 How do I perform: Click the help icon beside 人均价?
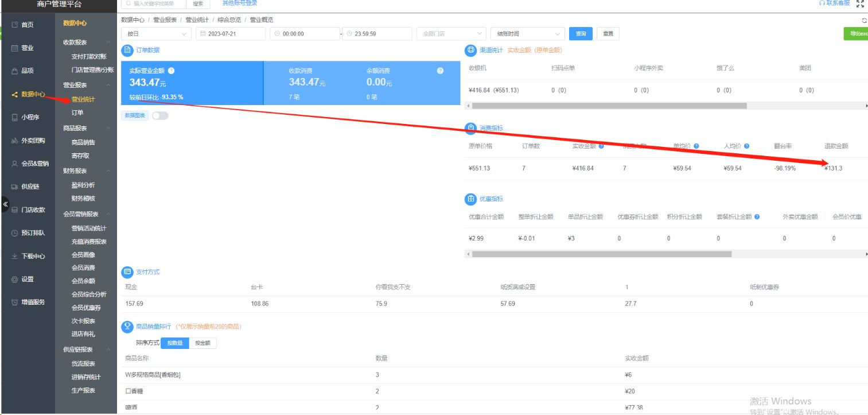(x=747, y=146)
